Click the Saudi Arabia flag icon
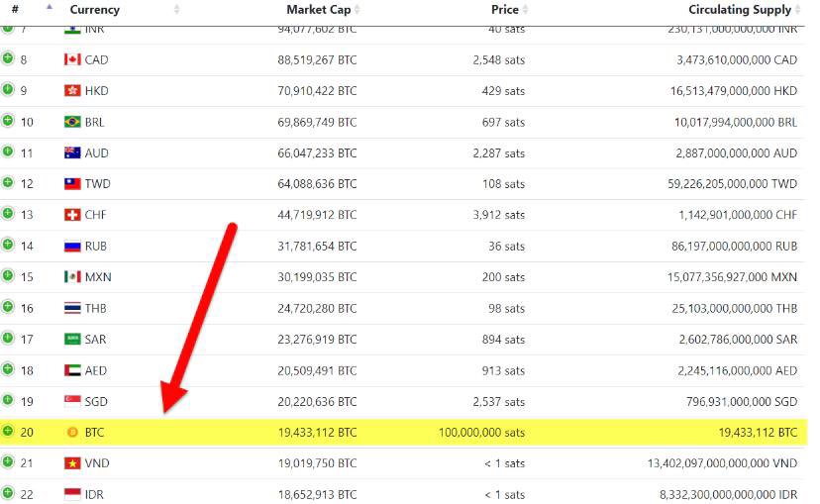This screenshot has width=820, height=504. (x=72, y=339)
